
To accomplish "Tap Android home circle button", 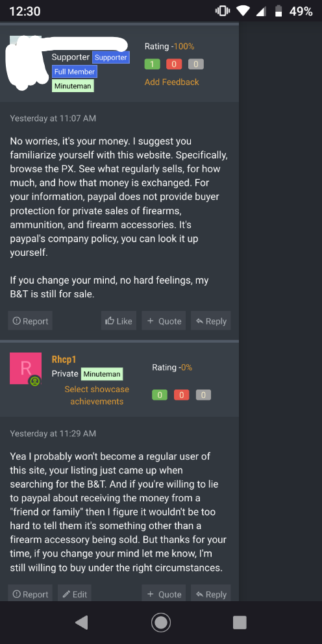I will (x=161, y=623).
